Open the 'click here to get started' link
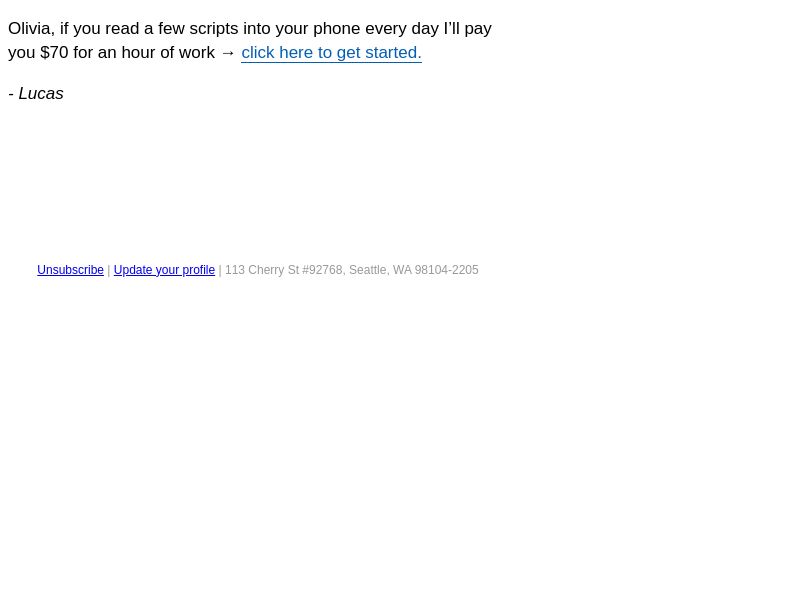This screenshot has width=800, height=600. click(x=331, y=53)
